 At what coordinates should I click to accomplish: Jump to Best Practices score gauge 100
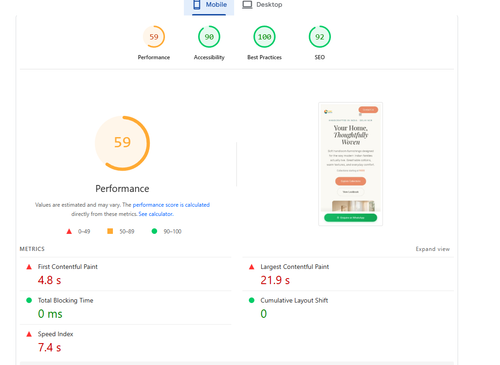click(x=264, y=37)
